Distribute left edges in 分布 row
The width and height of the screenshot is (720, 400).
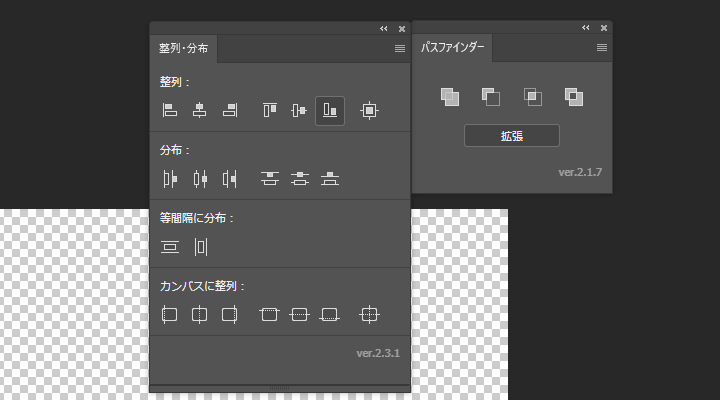coord(170,178)
